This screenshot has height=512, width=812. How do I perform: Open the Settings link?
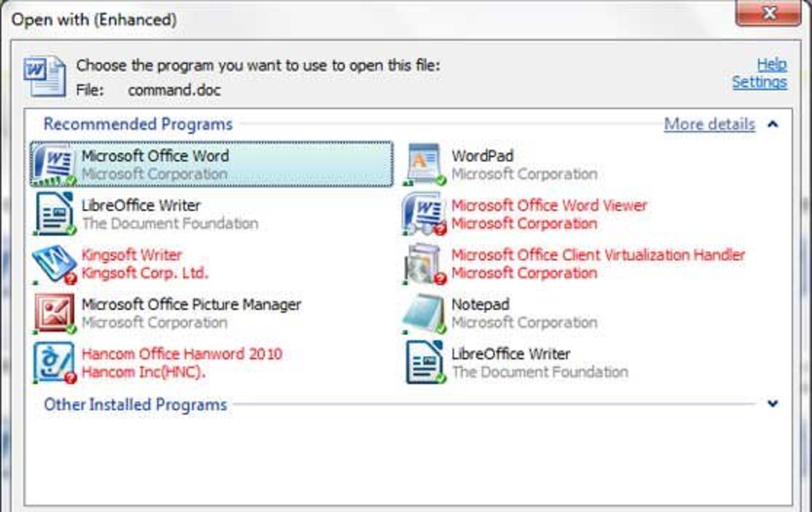point(760,82)
